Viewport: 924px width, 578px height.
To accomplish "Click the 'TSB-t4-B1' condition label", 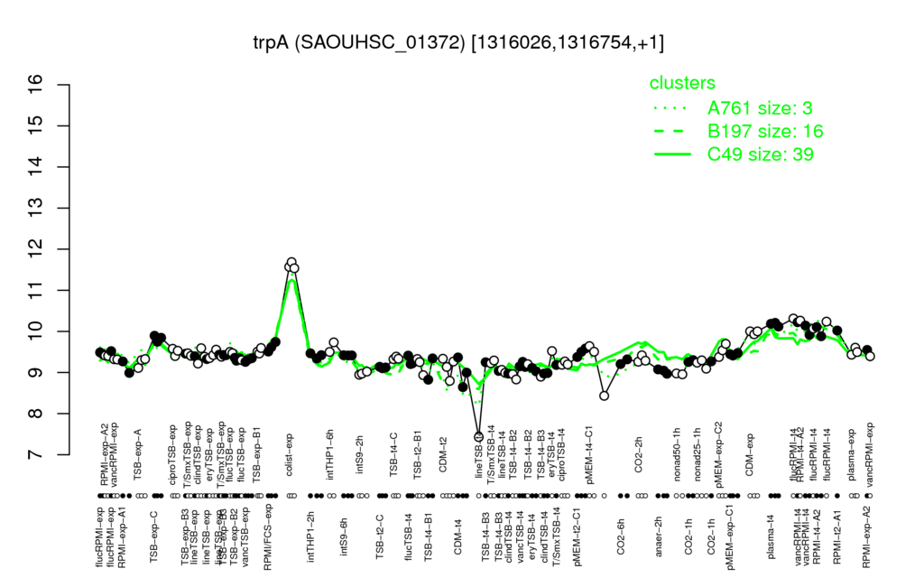I will click(x=429, y=536).
